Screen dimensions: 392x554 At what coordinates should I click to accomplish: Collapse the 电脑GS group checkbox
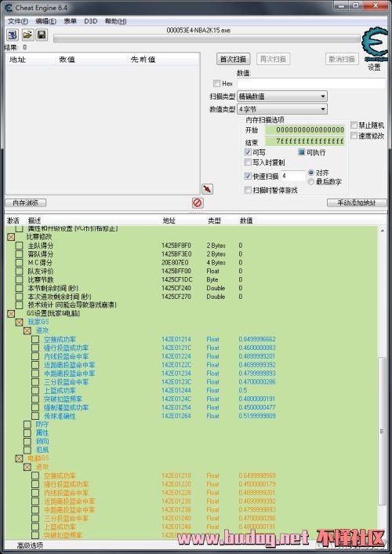point(19,458)
